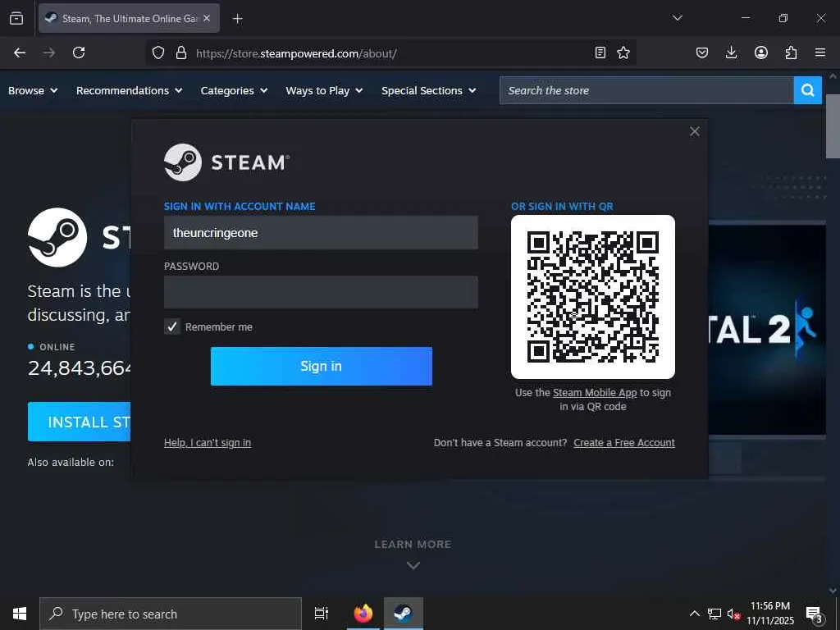This screenshot has width=840, height=630.
Task: Click the large Steam logo on page
Action: tap(57, 237)
